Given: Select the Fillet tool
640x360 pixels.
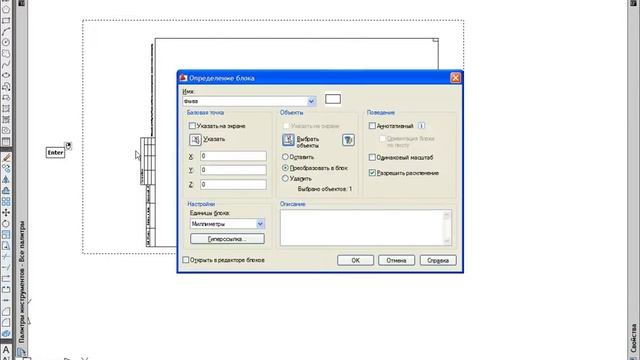Looking at the screenshot, I should (6, 322).
